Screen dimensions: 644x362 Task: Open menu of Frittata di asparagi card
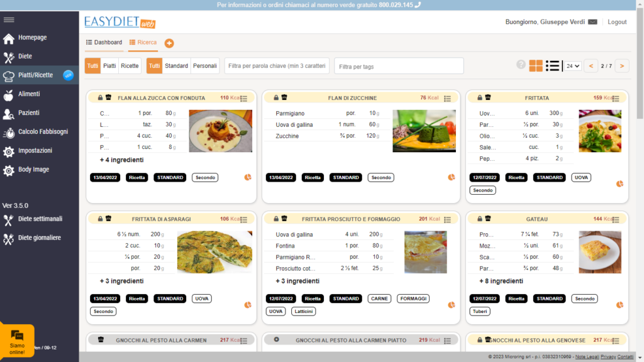point(244,219)
